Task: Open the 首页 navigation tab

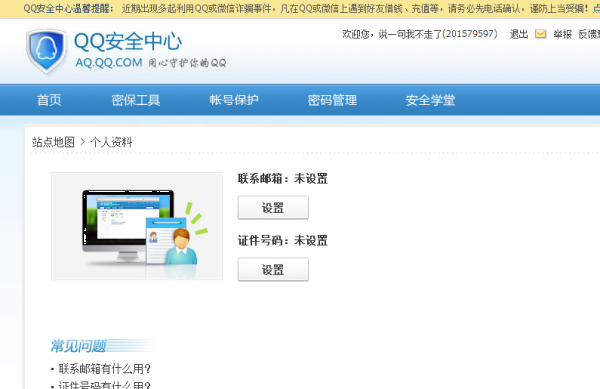Action: point(49,100)
